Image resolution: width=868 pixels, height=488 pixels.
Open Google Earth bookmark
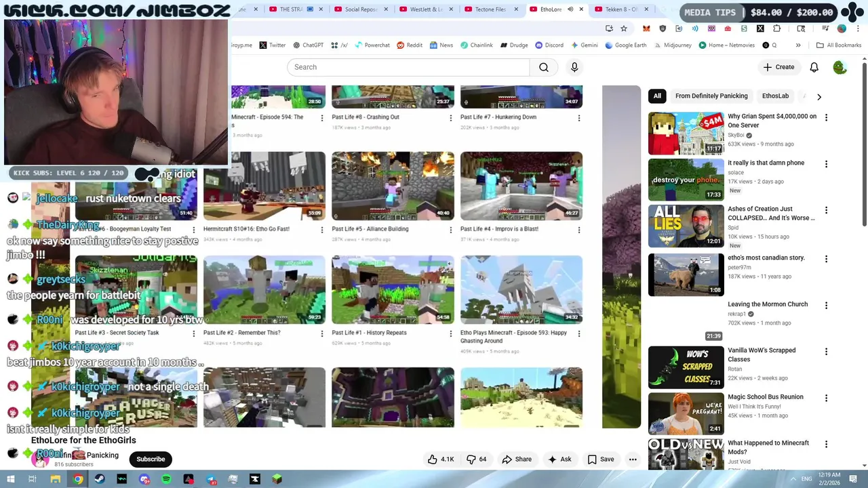click(x=626, y=45)
